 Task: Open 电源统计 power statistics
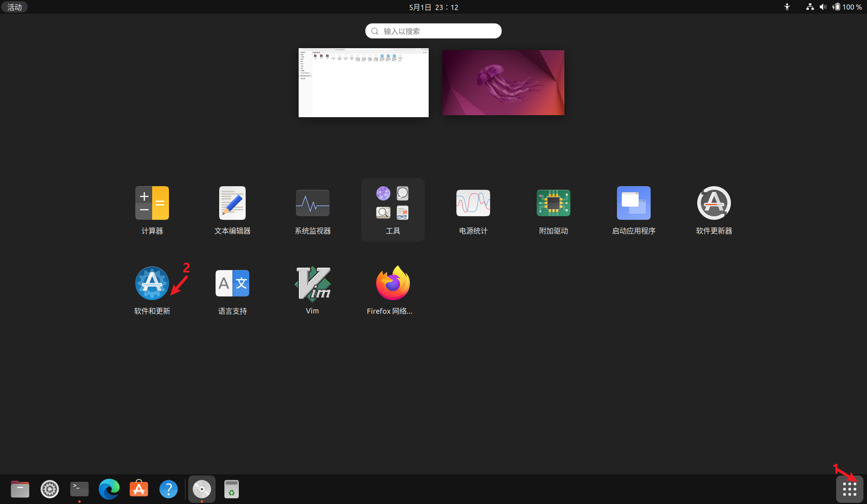tap(473, 203)
